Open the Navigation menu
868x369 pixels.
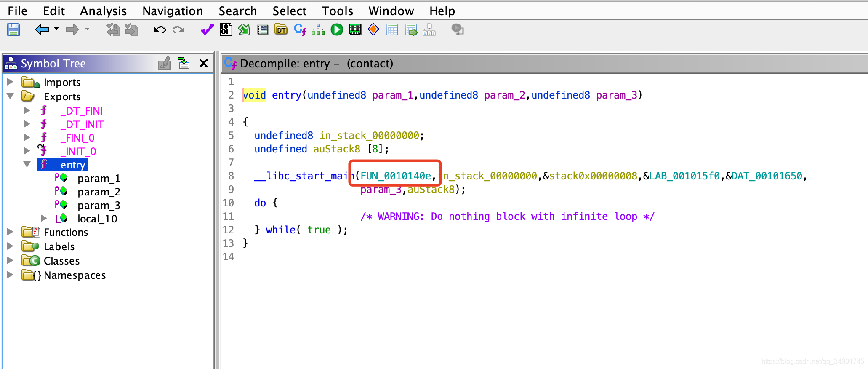[x=173, y=11]
